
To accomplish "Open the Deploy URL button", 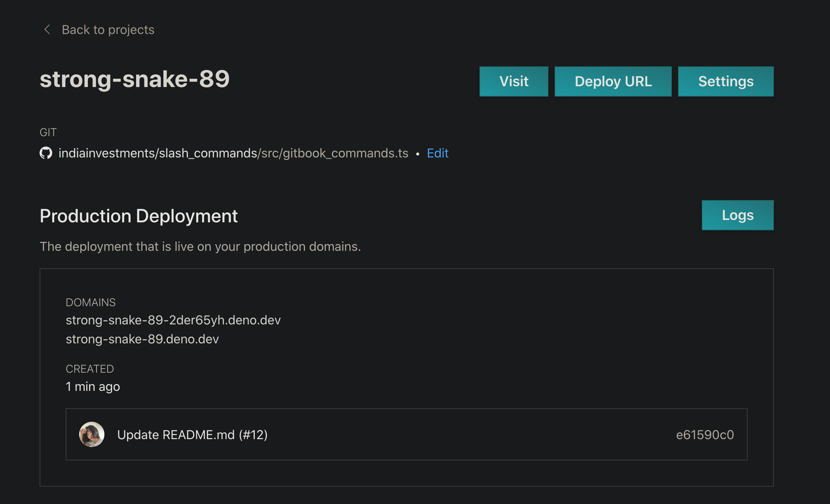I will click(613, 81).
